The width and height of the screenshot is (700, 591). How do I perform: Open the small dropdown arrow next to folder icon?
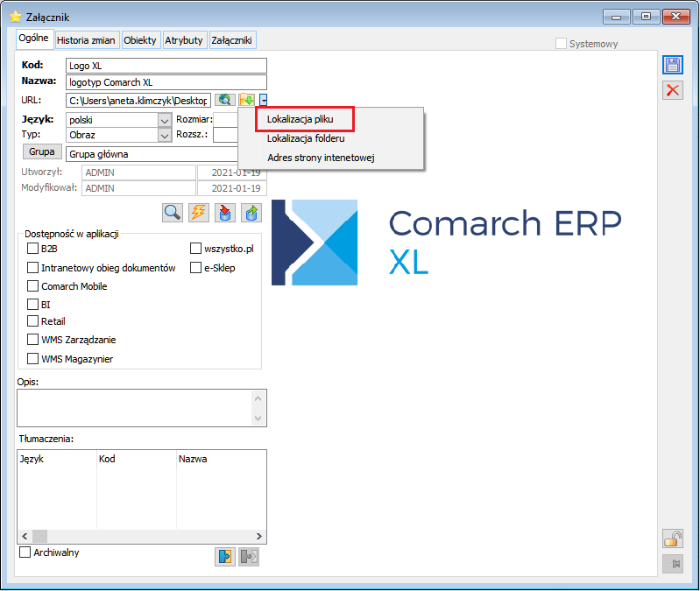click(x=264, y=100)
